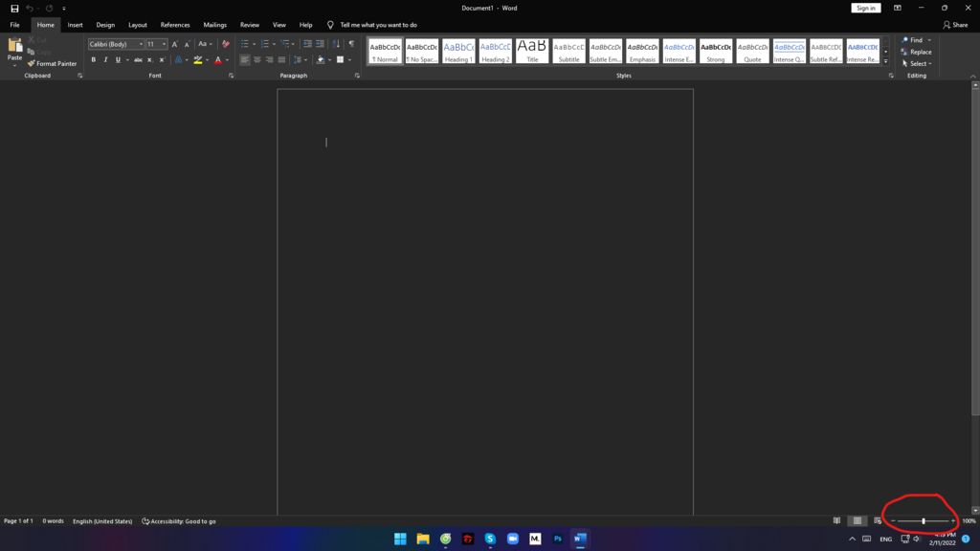Viewport: 980px width, 551px height.
Task: Open the File menu
Action: click(14, 25)
